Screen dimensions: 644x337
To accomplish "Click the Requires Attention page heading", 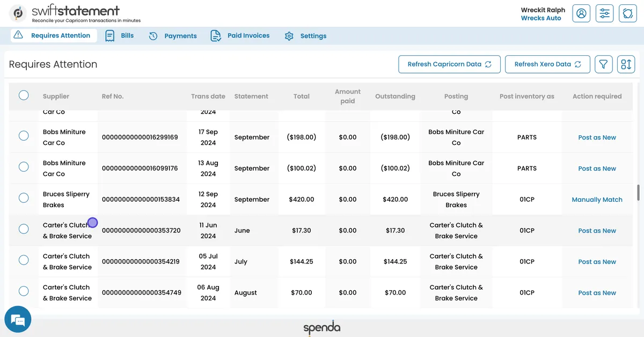I will click(53, 64).
